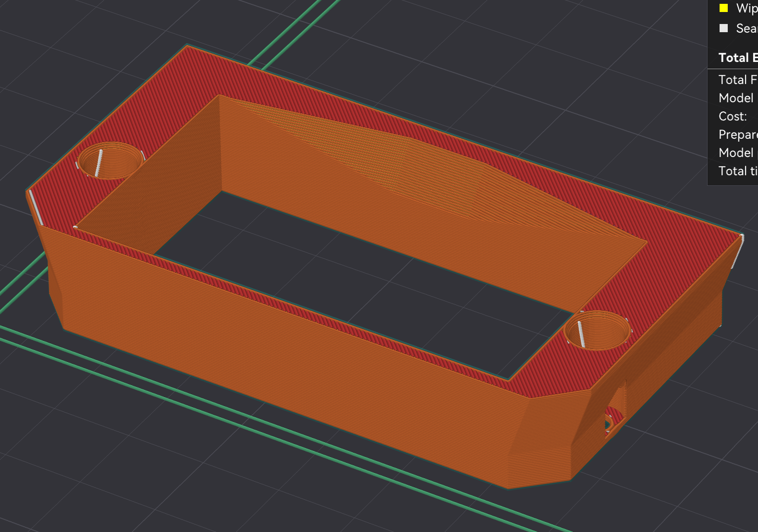Click the white seam marker on the left outer corner
758x532 pixels.
point(36,207)
